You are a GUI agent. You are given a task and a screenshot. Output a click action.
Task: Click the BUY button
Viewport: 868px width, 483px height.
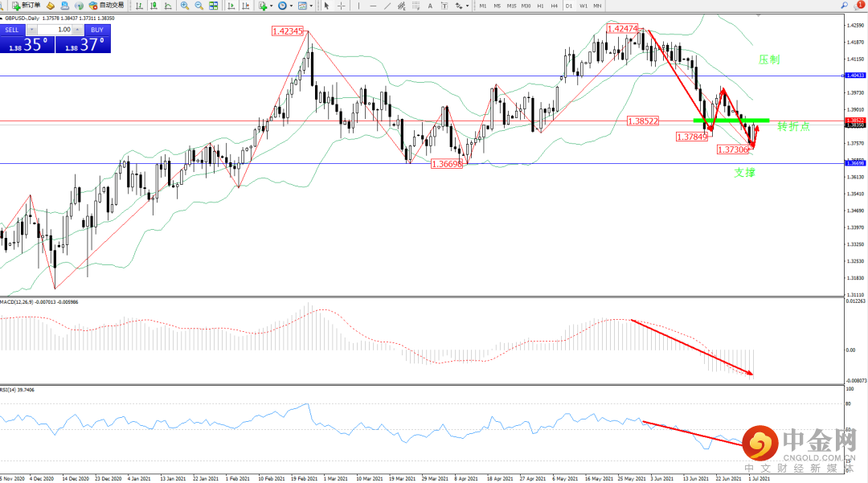pos(97,30)
